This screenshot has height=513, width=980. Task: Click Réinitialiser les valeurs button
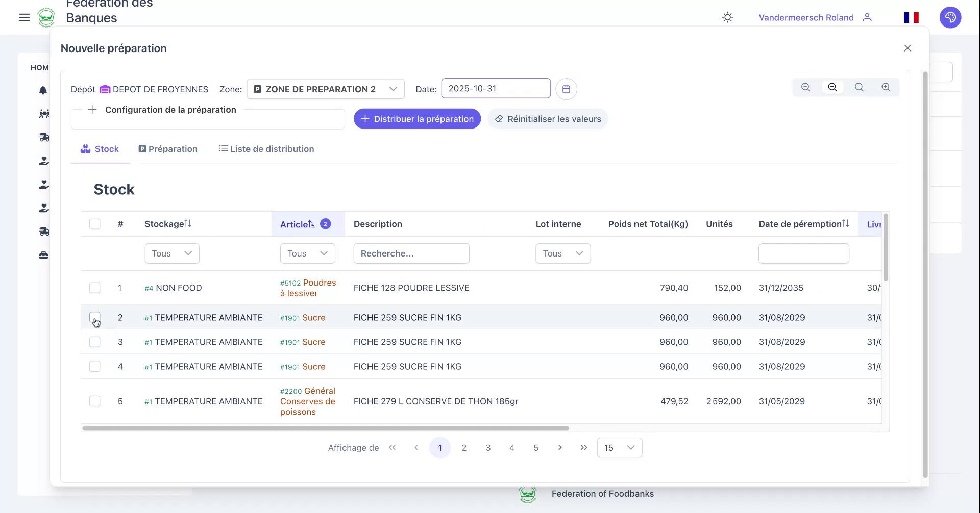(548, 118)
